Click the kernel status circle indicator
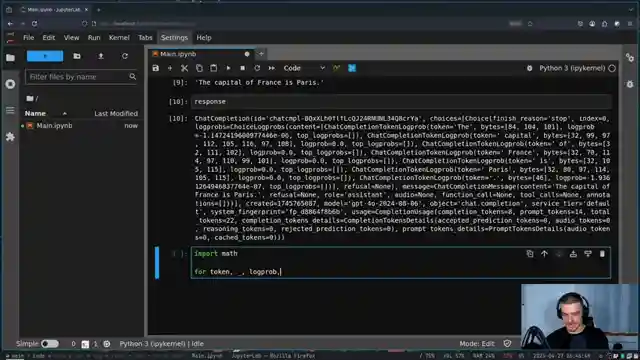 (x=612, y=68)
